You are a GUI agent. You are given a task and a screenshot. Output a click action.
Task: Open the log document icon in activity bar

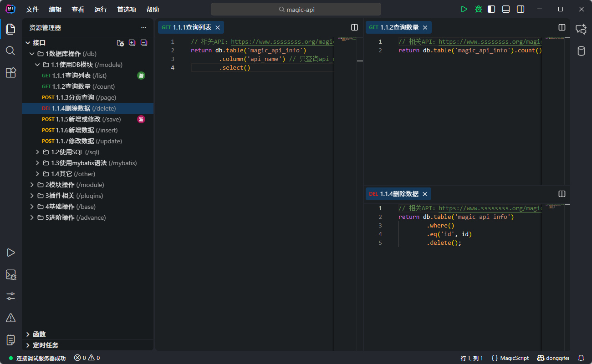pyautogui.click(x=11, y=339)
